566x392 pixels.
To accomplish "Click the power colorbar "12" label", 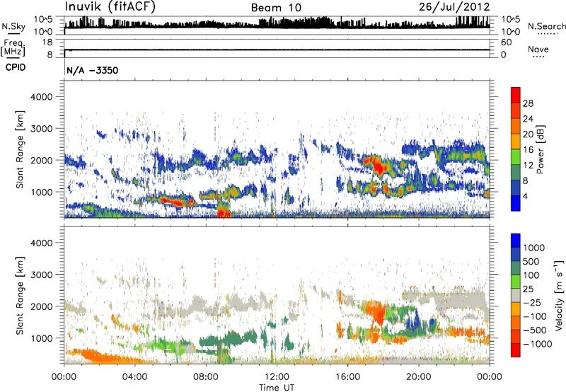I will pyautogui.click(x=528, y=166).
